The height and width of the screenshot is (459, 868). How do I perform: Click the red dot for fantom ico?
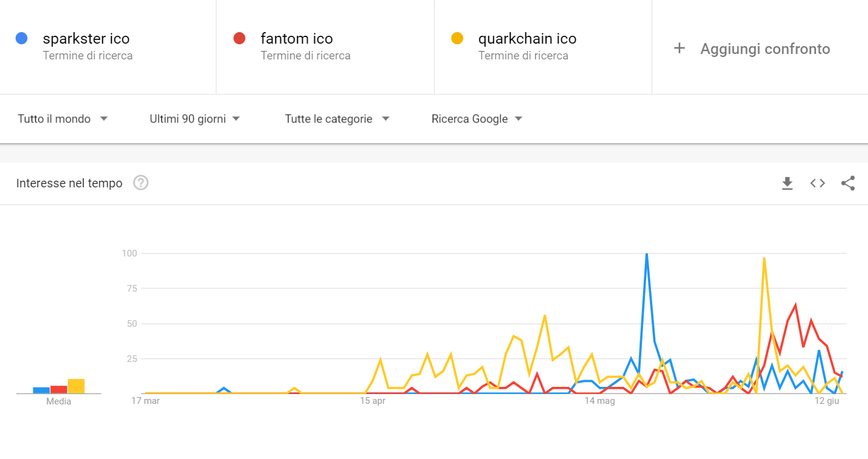(x=239, y=38)
